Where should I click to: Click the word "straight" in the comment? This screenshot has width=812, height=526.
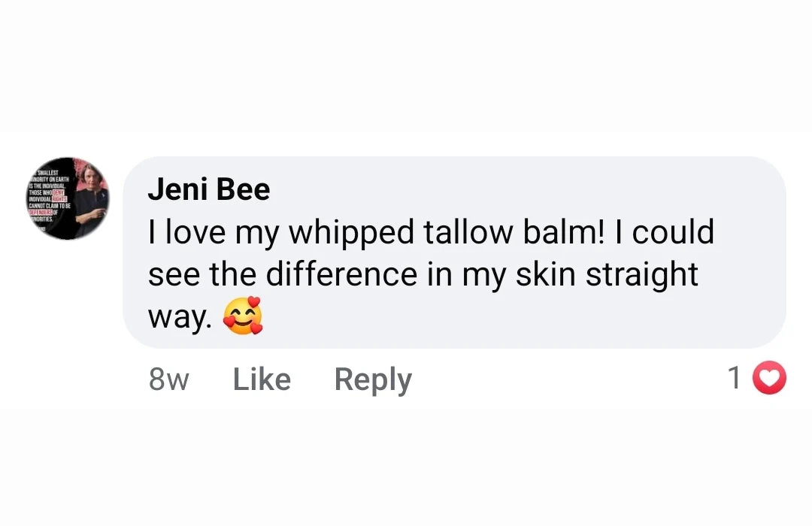click(x=642, y=276)
